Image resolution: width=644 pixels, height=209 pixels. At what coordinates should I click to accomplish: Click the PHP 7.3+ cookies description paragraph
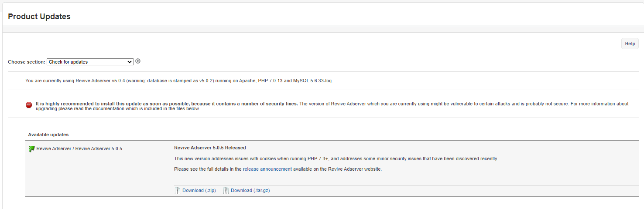tap(336, 159)
